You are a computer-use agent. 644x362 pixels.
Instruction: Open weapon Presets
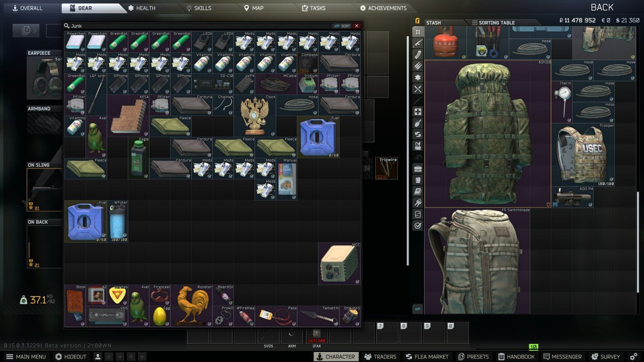tap(472, 356)
